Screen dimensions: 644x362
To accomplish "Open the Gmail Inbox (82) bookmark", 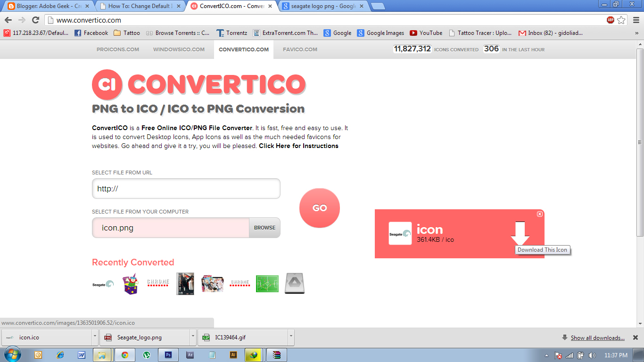I will [551, 33].
